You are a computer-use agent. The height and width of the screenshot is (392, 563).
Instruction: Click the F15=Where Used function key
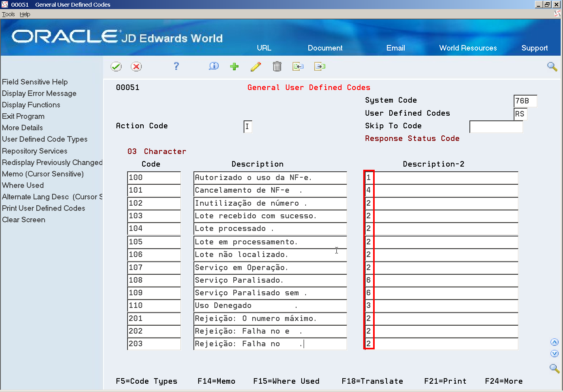click(x=286, y=381)
